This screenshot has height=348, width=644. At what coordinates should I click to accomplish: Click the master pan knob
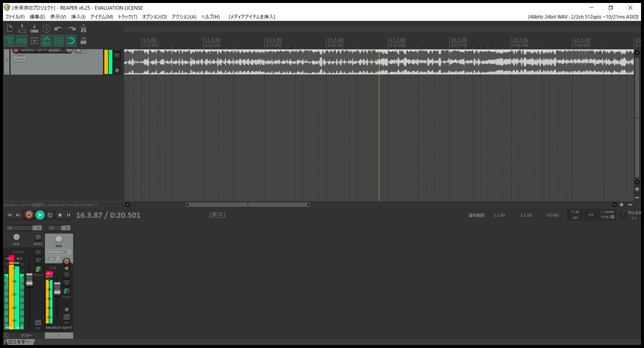[x=17, y=237]
